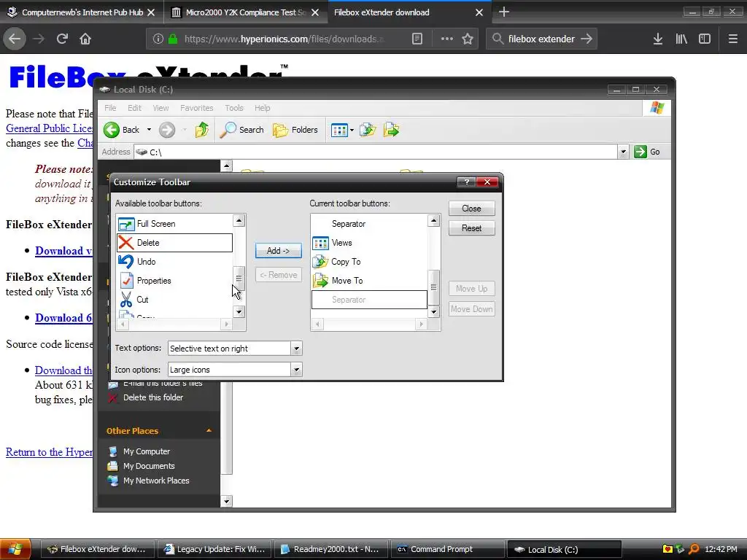Open Text options dropdown
Screen dimensions: 747x560
click(296, 349)
